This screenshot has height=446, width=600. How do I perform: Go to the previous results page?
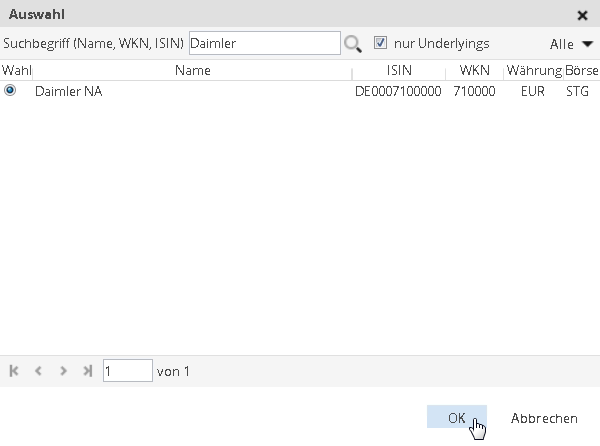[x=39, y=371]
